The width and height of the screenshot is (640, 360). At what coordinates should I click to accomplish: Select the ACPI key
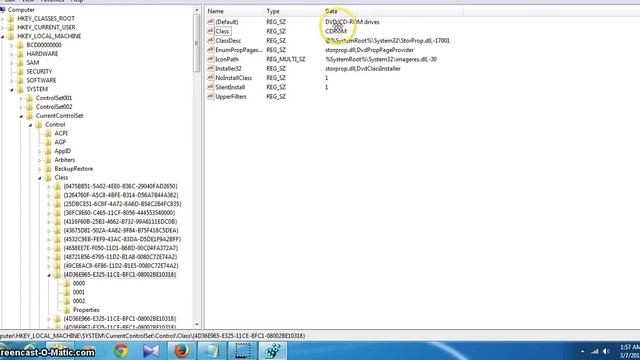tap(61, 133)
